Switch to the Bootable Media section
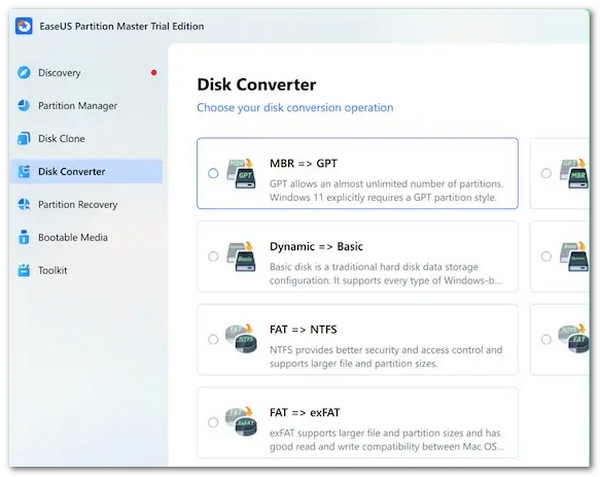This screenshot has width=600, height=477. 73,238
